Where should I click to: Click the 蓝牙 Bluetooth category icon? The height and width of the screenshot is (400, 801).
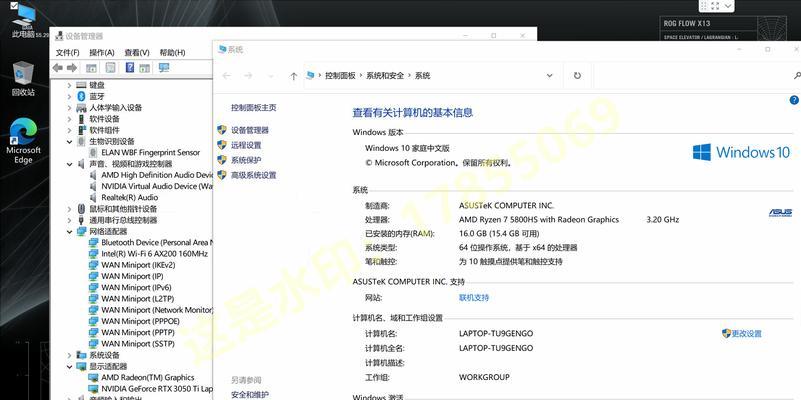point(81,96)
